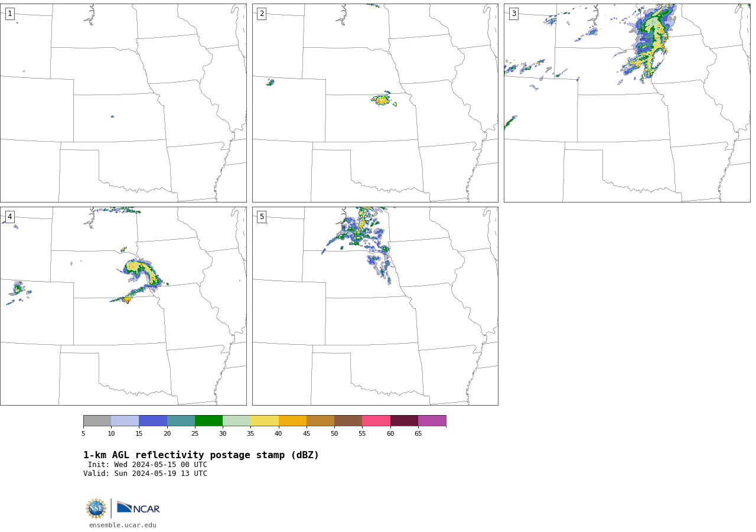Viewport: 756px width, 532px height.
Task: Click the Valid: Sun 2024-05-19 13 UTC line
Action: (x=145, y=474)
